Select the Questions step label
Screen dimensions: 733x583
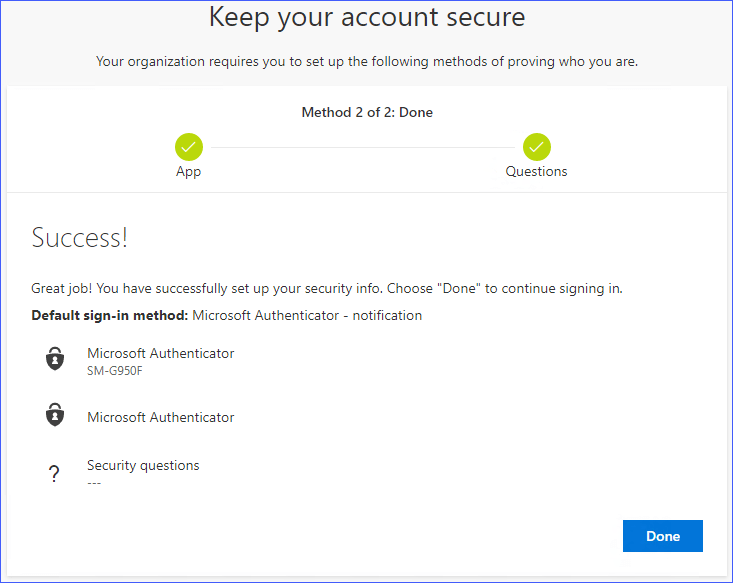pos(536,171)
